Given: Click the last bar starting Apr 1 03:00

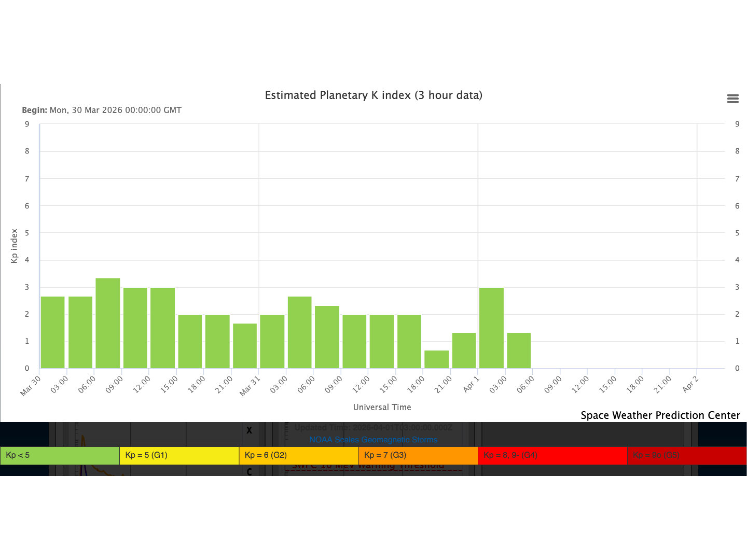Looking at the screenshot, I should point(519,351).
